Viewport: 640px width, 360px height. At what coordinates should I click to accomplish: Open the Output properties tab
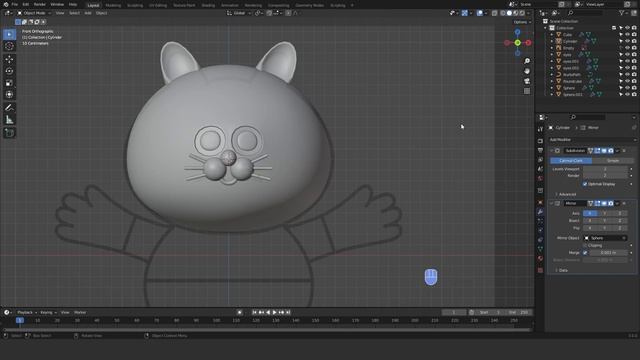[540, 150]
